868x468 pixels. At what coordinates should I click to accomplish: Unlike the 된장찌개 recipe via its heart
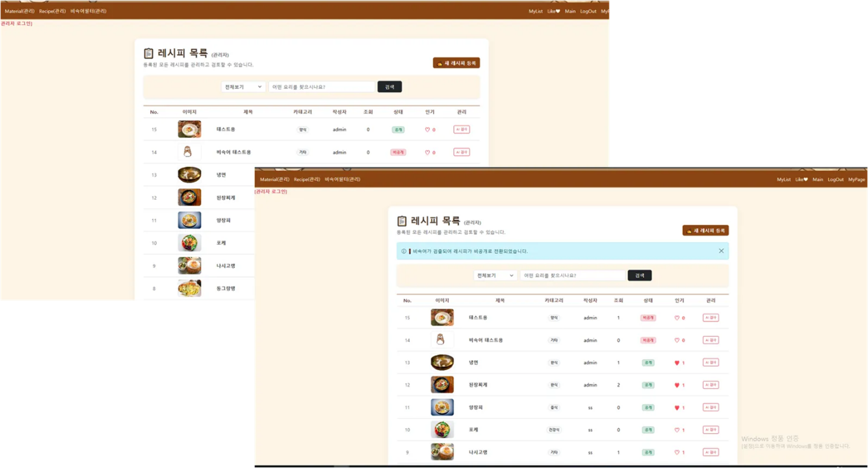pyautogui.click(x=677, y=385)
